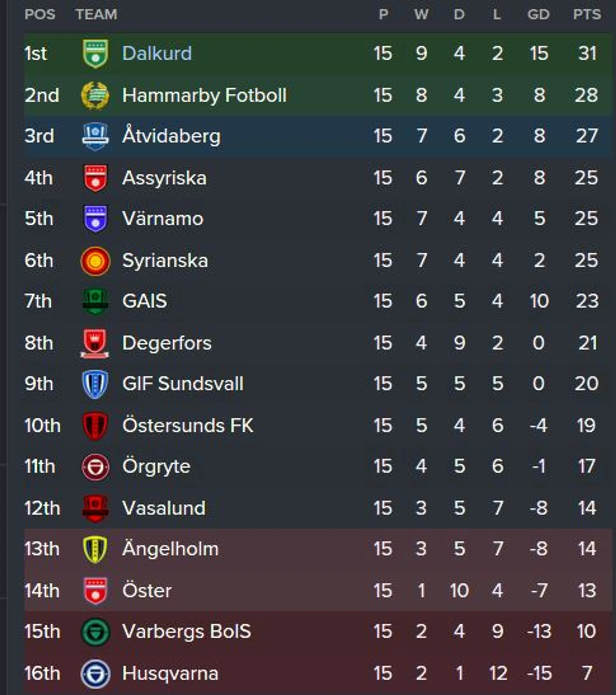Sort table by GD column header
Screen dimensions: 616x695
(538, 14)
